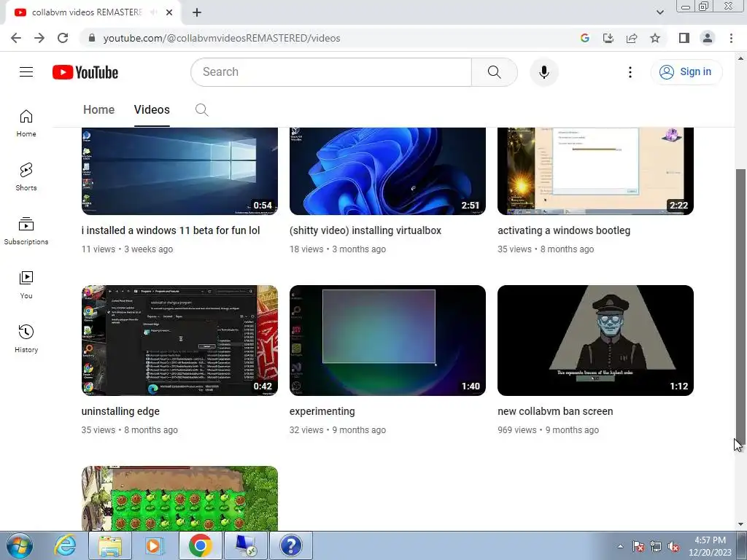The width and height of the screenshot is (747, 560).
Task: Click the search magnifier button
Action: (494, 72)
